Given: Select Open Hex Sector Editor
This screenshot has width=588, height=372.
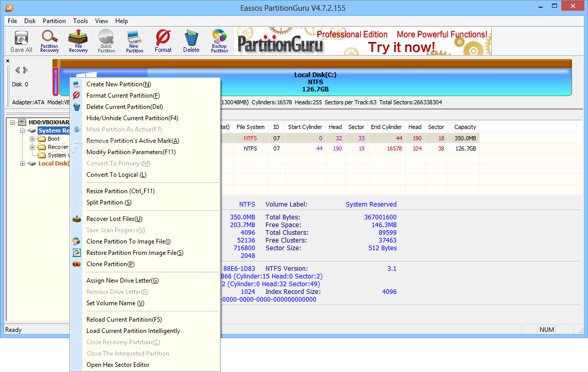Looking at the screenshot, I should (145, 365).
